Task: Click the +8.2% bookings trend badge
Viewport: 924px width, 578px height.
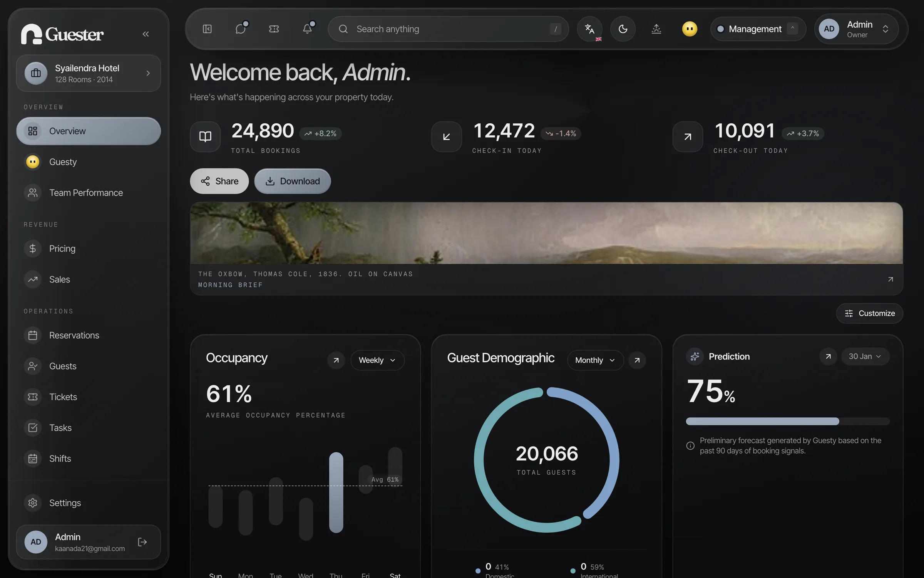Action: coord(320,133)
